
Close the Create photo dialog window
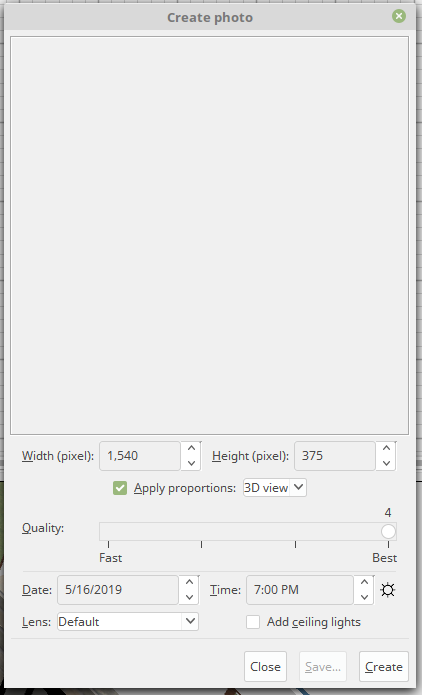[399, 16]
